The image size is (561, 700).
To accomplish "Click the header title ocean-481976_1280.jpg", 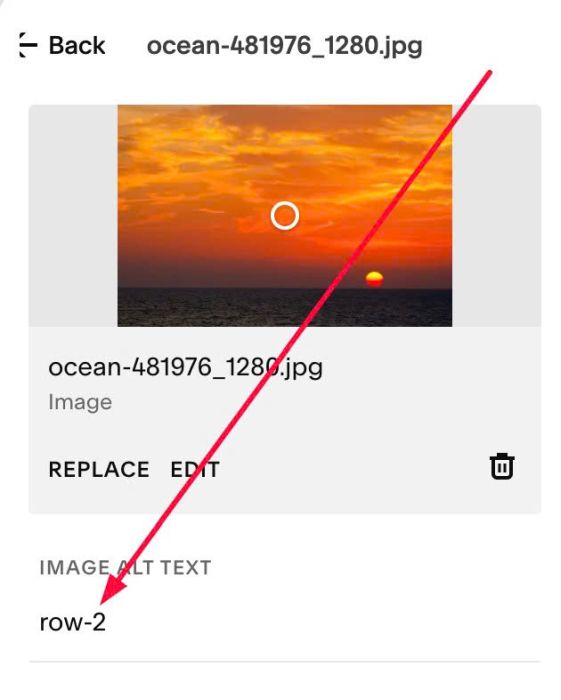I will click(285, 46).
